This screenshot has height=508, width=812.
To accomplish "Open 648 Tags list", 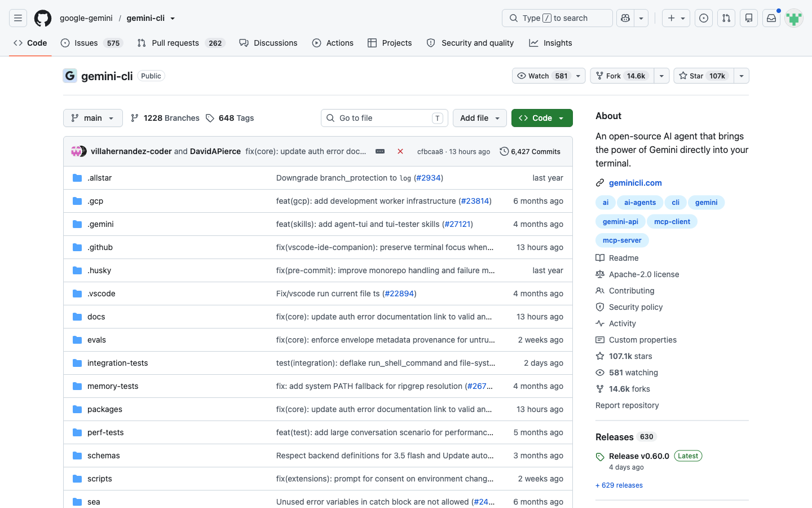I will tap(230, 118).
